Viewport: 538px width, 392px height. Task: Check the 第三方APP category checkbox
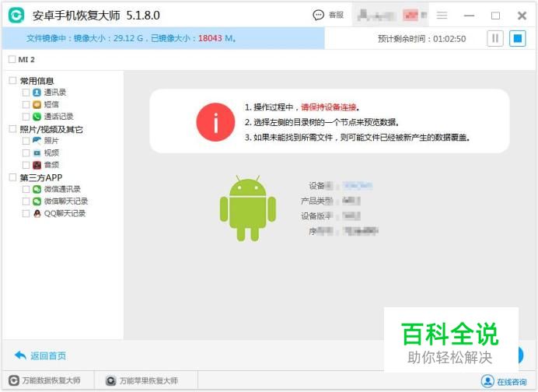point(12,177)
